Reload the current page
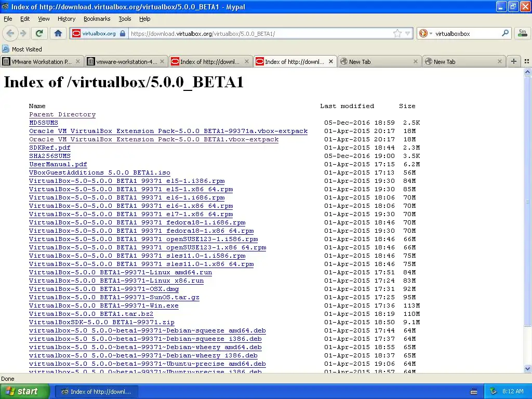Screen dimensions: 532x399 39,33
